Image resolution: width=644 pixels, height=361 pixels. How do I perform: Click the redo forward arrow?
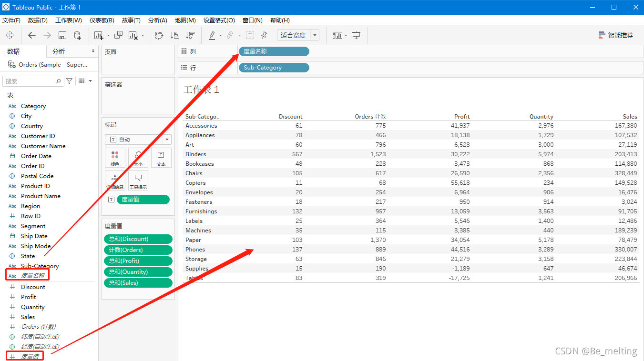47,35
